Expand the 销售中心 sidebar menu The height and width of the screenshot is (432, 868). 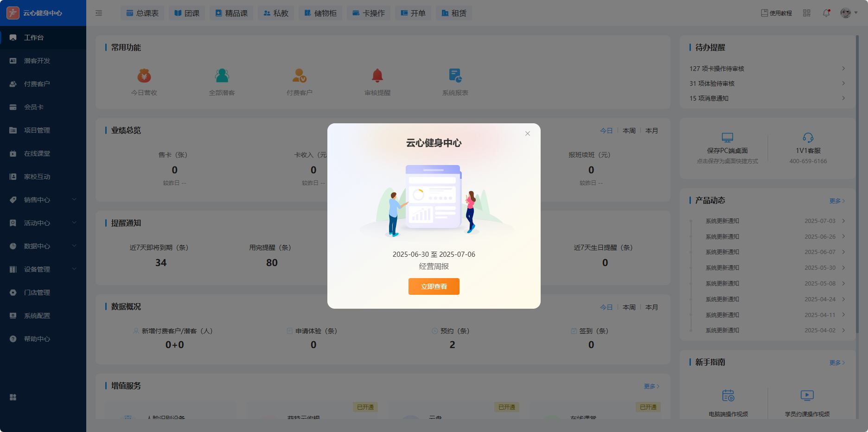click(43, 200)
